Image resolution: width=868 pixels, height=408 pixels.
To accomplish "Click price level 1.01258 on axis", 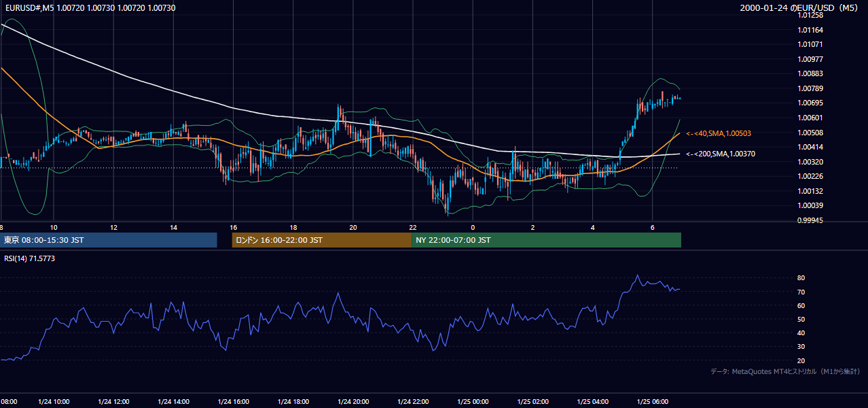I will click(810, 15).
